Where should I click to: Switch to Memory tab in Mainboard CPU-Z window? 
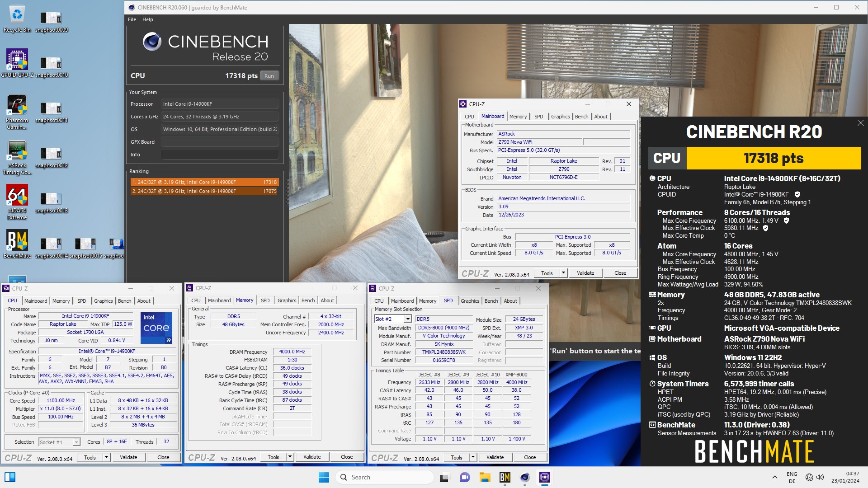pos(518,117)
